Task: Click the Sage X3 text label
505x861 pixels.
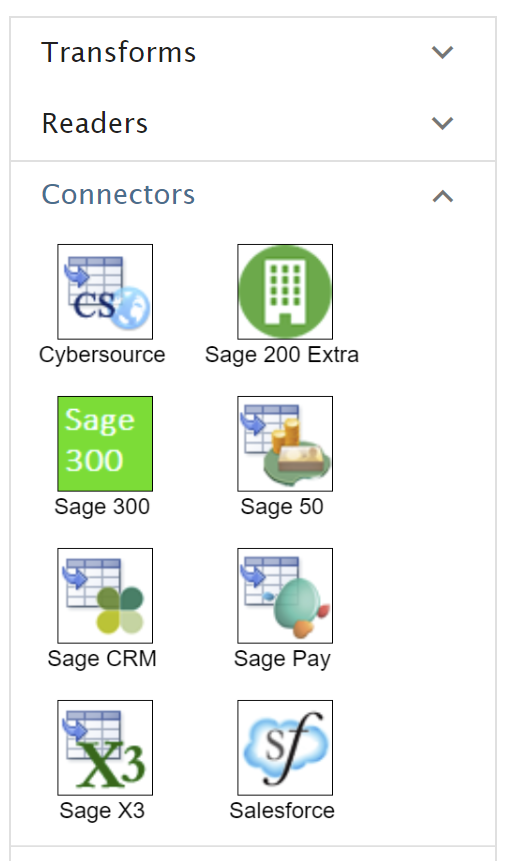Action: (102, 810)
